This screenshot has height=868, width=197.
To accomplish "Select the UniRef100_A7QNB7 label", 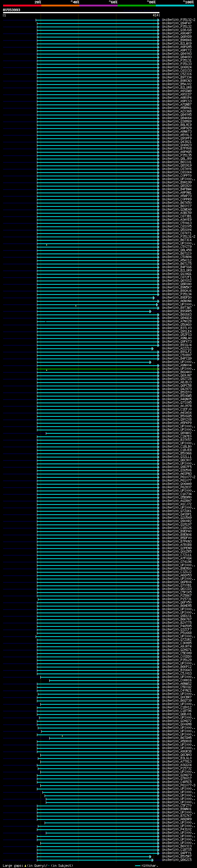I will (x=177, y=104).
